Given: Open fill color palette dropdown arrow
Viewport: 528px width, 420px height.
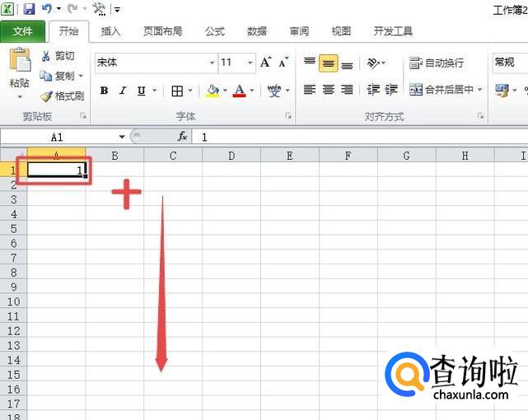Looking at the screenshot, I should [x=225, y=91].
